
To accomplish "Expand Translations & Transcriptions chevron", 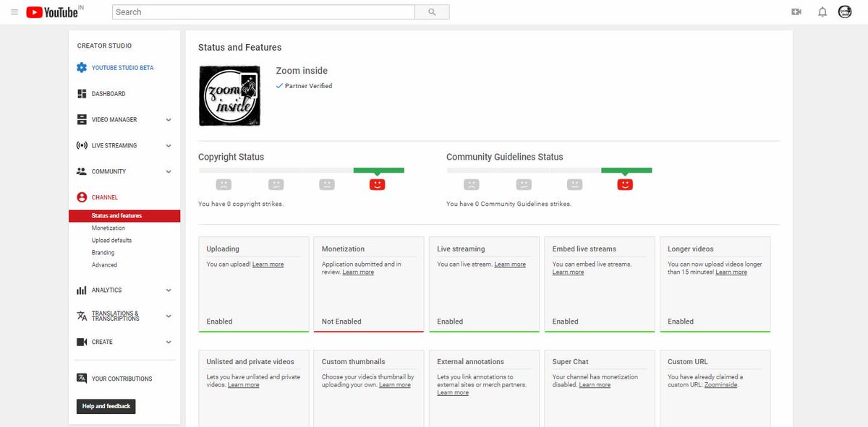I will tap(169, 316).
